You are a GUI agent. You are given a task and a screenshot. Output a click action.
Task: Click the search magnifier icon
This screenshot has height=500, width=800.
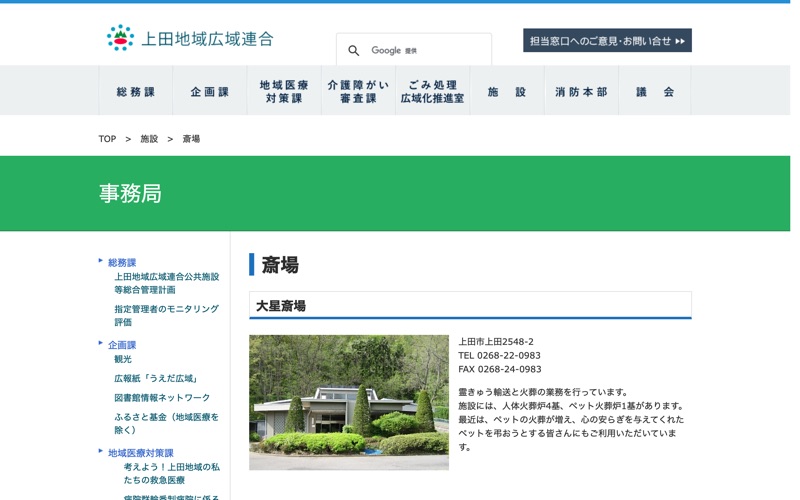coord(354,51)
